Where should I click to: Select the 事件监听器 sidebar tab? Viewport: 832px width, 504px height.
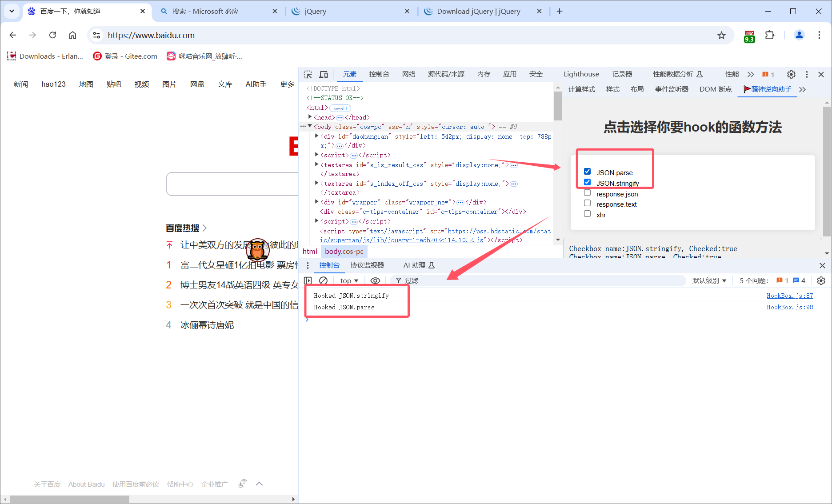coord(672,89)
